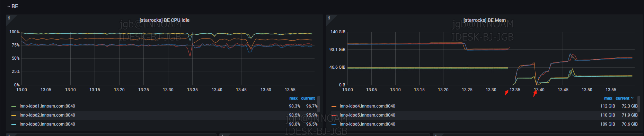Collapse the BE row section
This screenshot has height=136, width=644.
pos(12,6)
